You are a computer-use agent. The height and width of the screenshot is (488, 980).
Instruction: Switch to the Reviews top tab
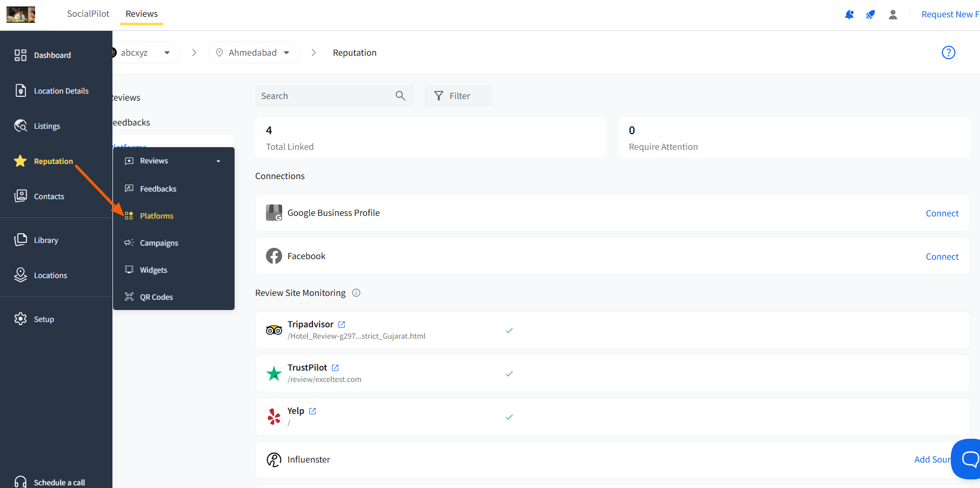click(142, 14)
